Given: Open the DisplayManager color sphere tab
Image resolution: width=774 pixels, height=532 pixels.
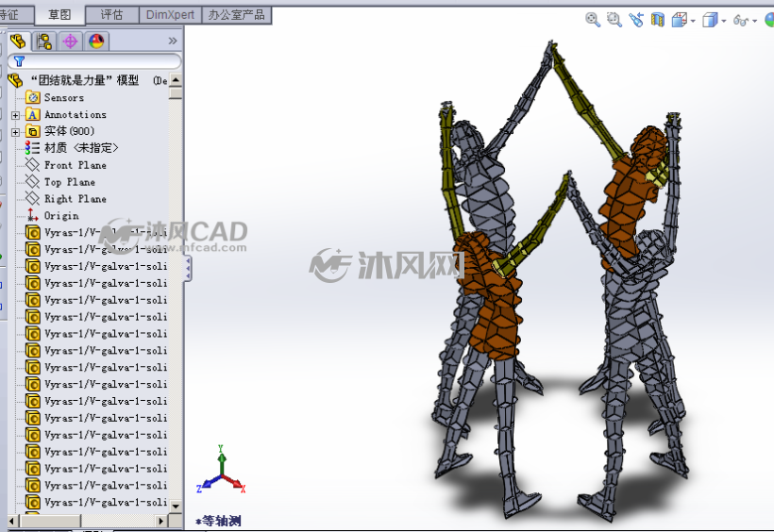Looking at the screenshot, I should (x=96, y=42).
